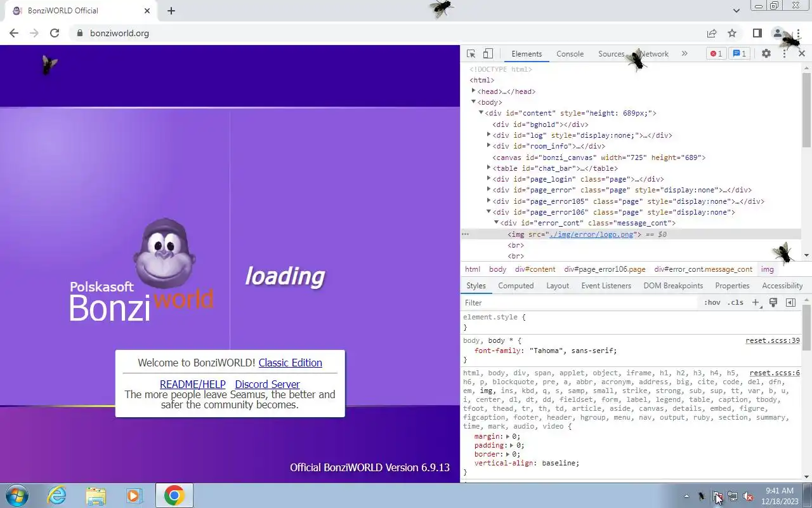Toggle the element state :hov button
This screenshot has height=508, width=812.
click(712, 303)
